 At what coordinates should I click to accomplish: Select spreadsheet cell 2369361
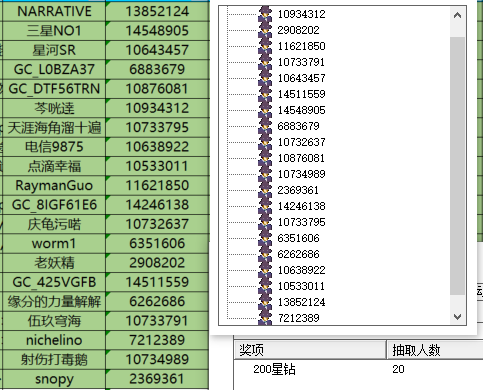157,379
